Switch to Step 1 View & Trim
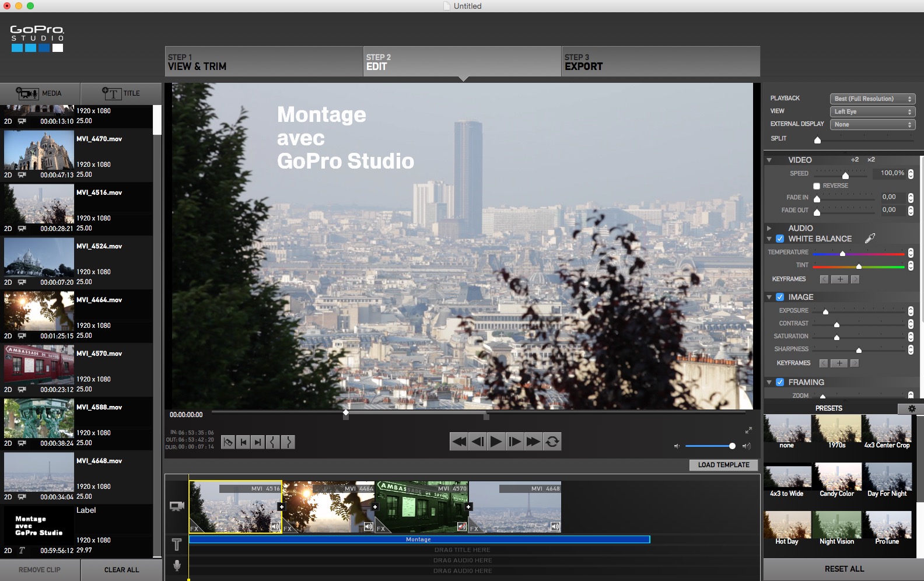Image resolution: width=924 pixels, height=581 pixels. [x=264, y=61]
